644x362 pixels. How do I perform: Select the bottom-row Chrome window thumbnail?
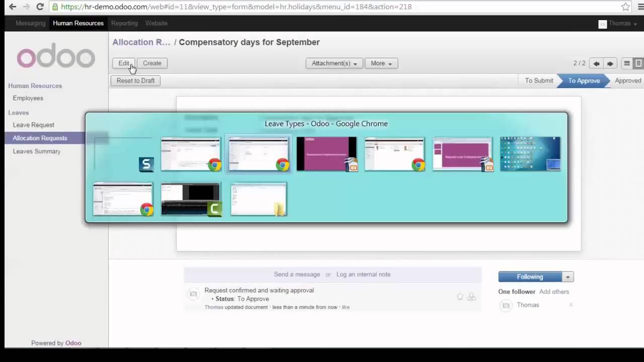coord(123,199)
